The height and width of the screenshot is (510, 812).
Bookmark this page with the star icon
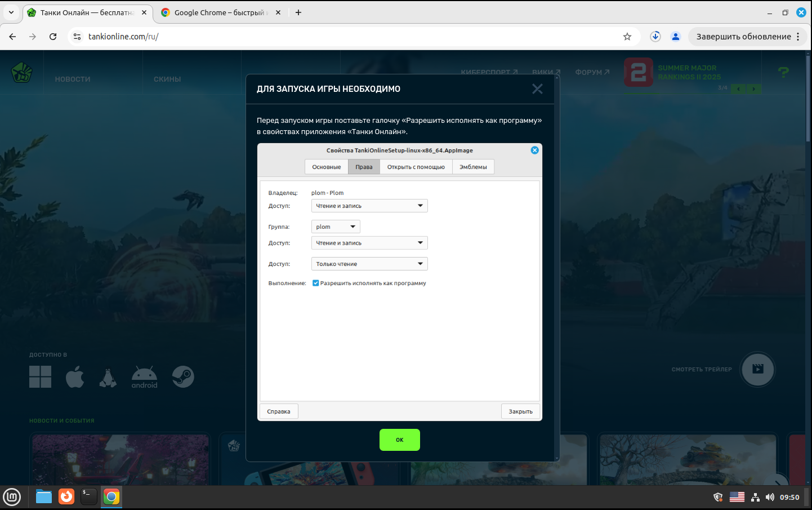click(627, 37)
